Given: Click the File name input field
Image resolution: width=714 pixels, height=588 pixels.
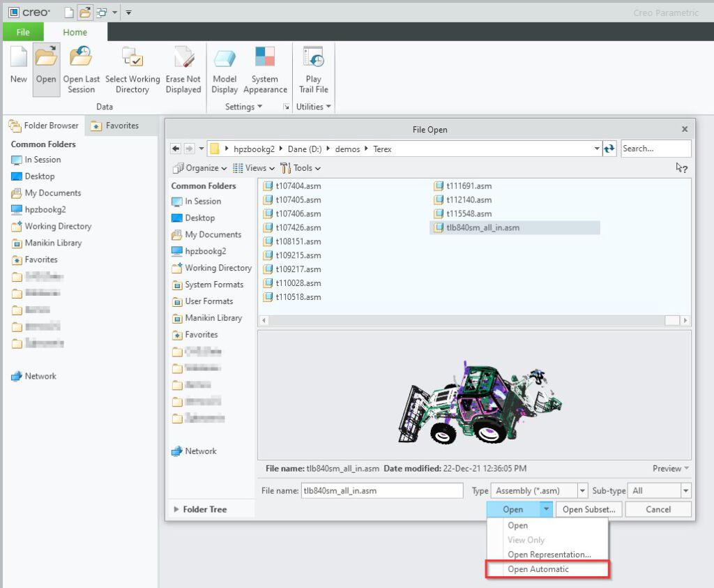Looking at the screenshot, I should coord(382,490).
